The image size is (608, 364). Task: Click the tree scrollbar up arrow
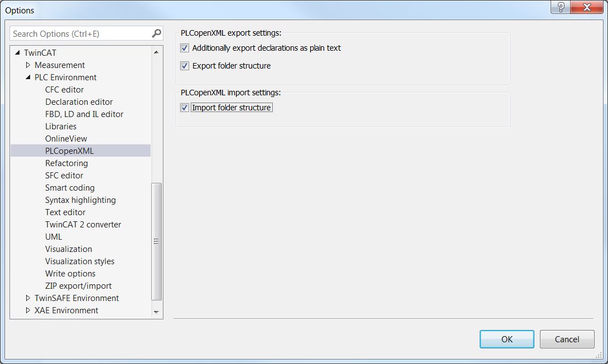156,52
